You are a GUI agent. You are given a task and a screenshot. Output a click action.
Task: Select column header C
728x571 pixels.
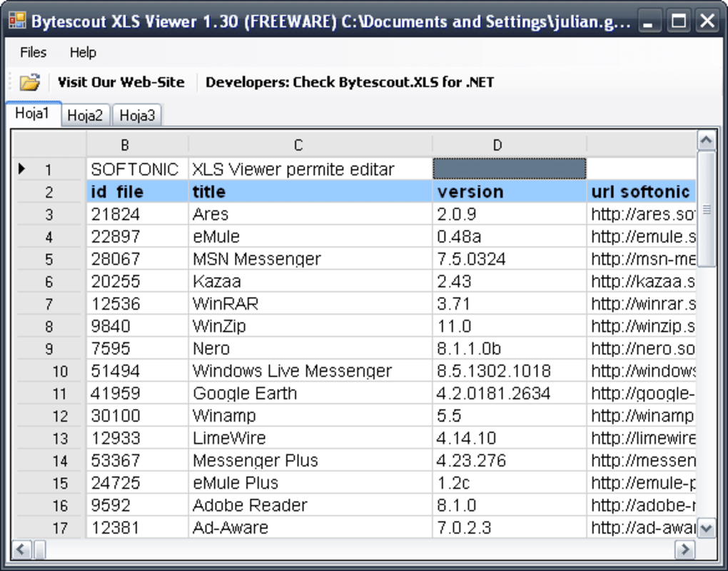click(x=298, y=145)
